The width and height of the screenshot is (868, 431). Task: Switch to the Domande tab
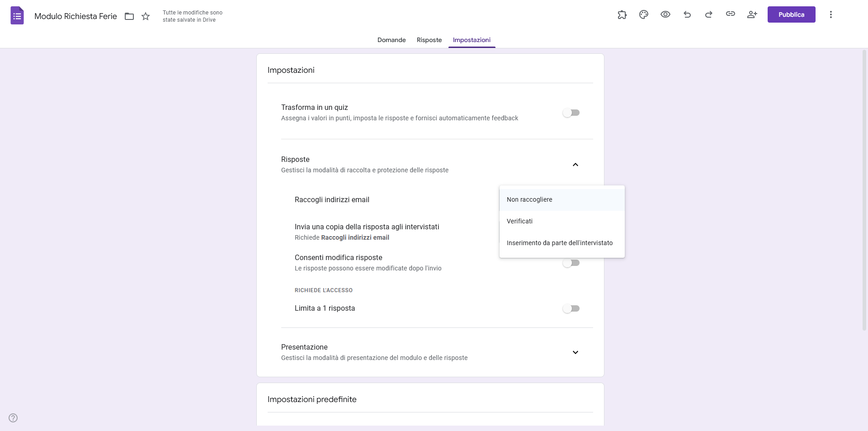[x=392, y=40]
